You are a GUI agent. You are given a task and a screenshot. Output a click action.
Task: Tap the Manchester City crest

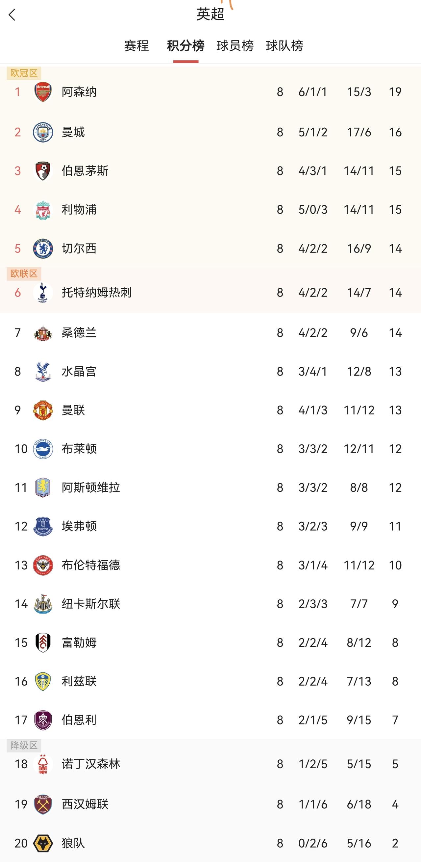click(x=43, y=132)
